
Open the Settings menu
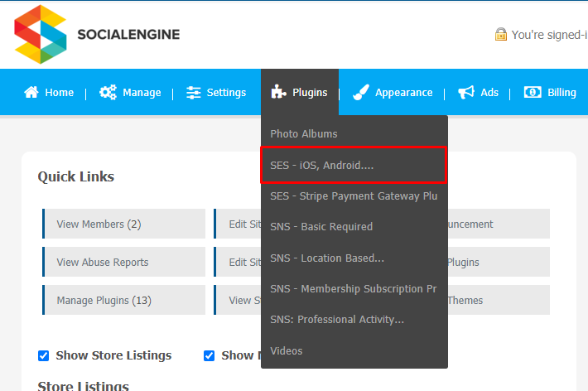pyautogui.click(x=216, y=92)
